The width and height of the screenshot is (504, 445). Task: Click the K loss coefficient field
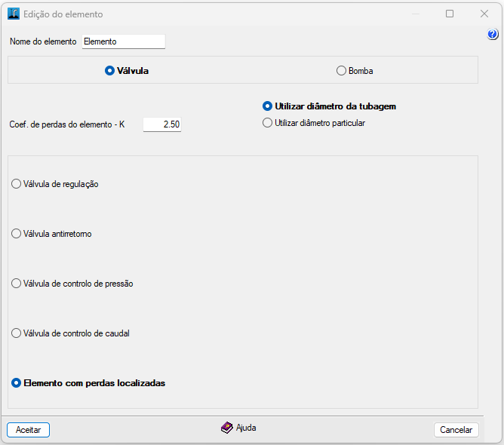point(162,124)
